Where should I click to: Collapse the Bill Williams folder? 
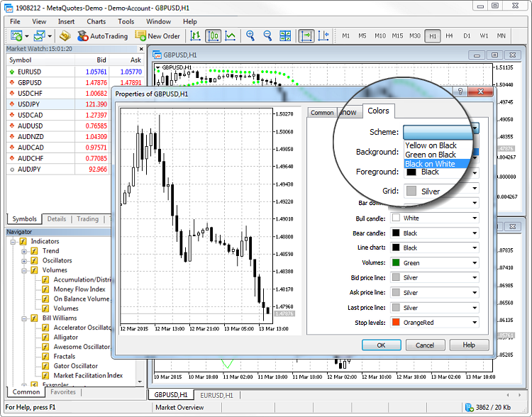coord(23,318)
